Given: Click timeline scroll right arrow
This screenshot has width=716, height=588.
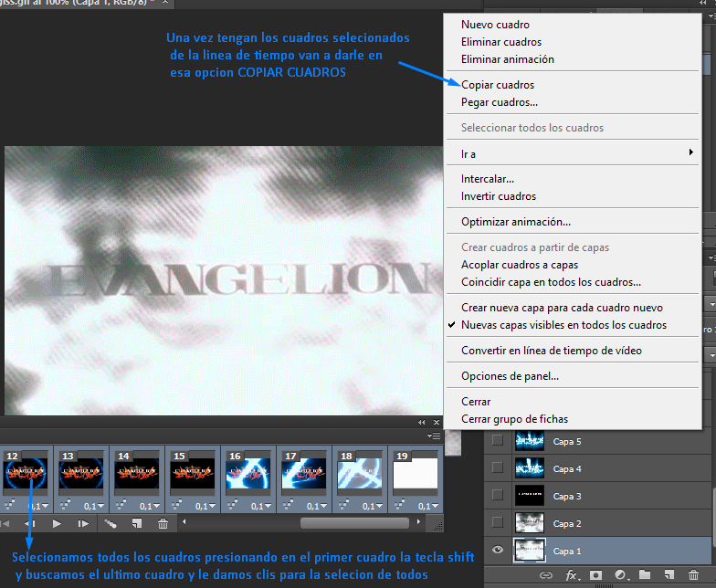Looking at the screenshot, I should tap(418, 521).
